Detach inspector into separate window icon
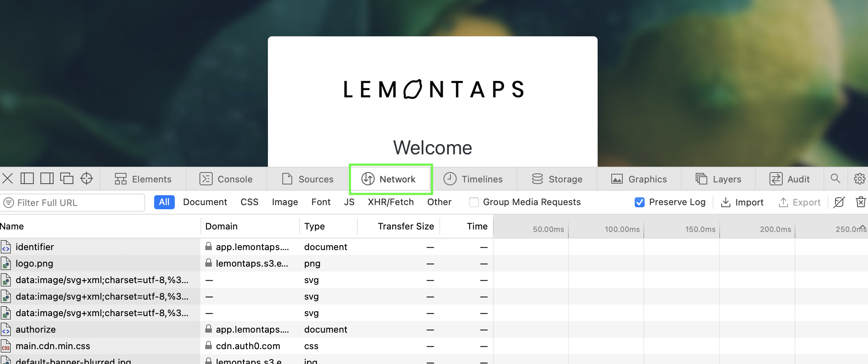 click(x=67, y=179)
